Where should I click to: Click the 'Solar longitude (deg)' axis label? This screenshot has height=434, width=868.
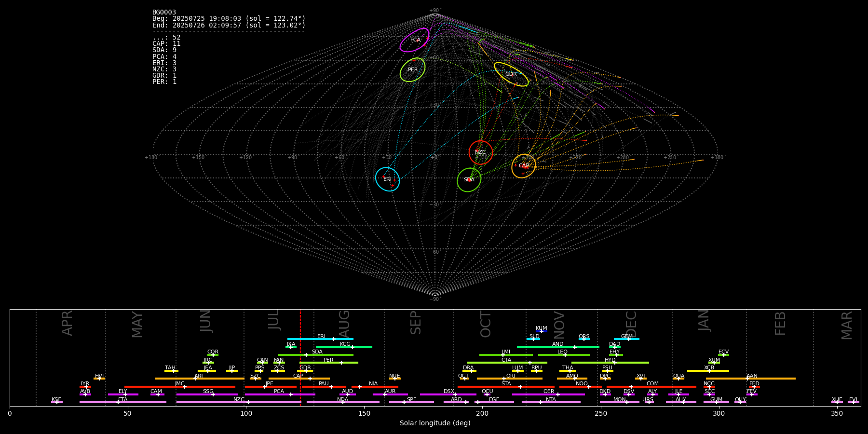[x=435, y=423]
